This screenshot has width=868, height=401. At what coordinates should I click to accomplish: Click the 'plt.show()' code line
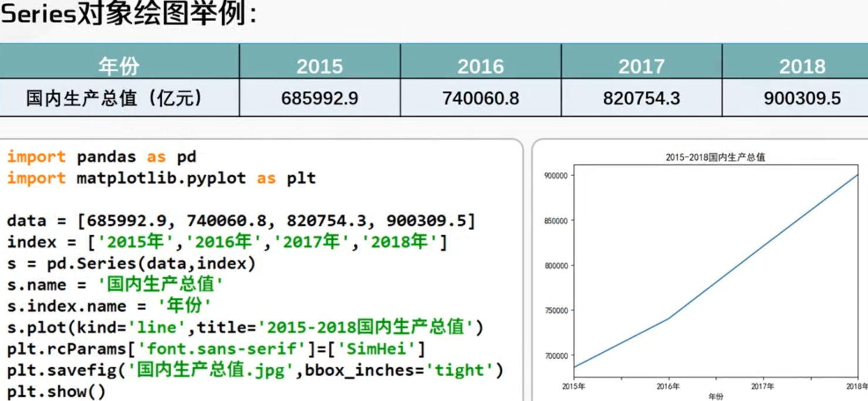point(56,392)
